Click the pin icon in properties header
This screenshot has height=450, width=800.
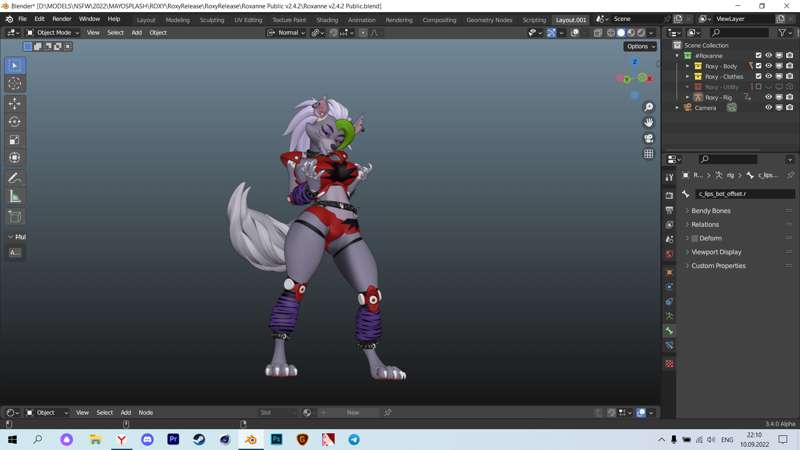(790, 175)
